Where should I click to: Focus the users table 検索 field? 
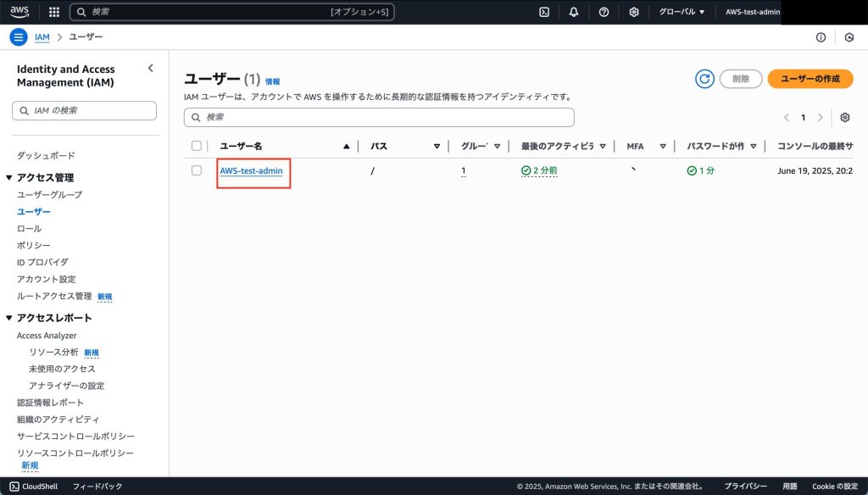(379, 117)
